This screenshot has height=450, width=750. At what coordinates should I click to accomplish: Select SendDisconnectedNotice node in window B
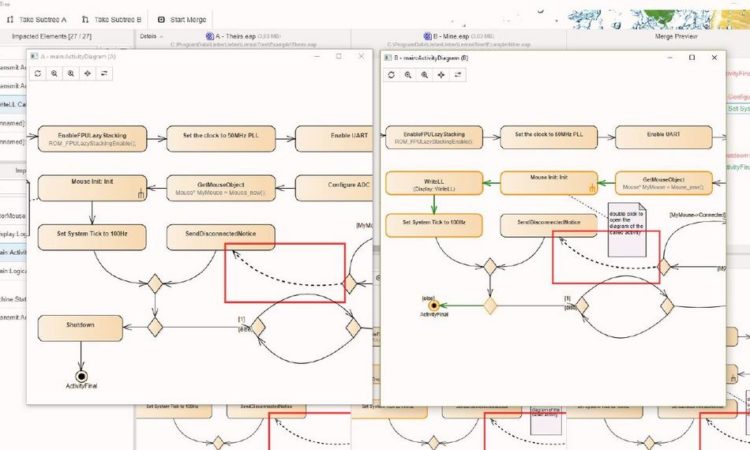(549, 225)
